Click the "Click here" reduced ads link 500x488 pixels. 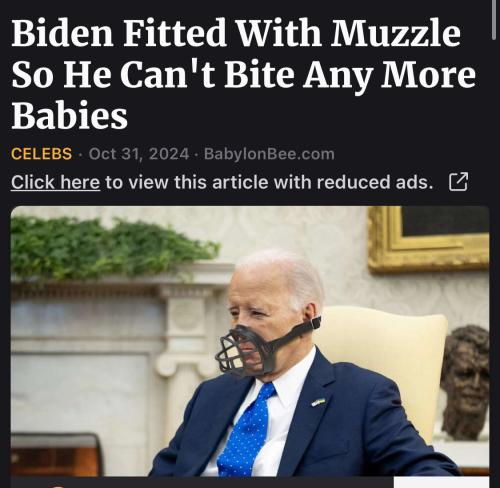pyautogui.click(x=55, y=182)
